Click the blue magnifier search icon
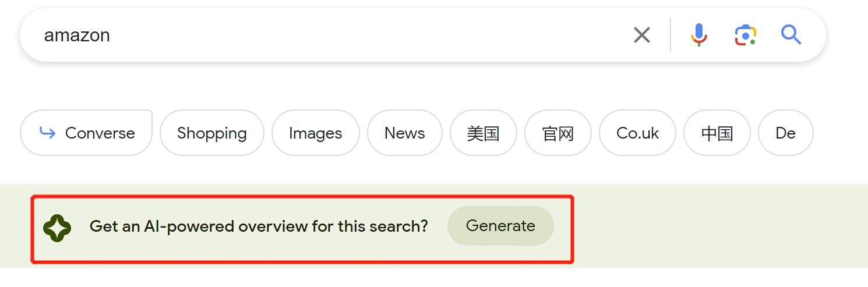The width and height of the screenshot is (868, 287). tap(791, 35)
